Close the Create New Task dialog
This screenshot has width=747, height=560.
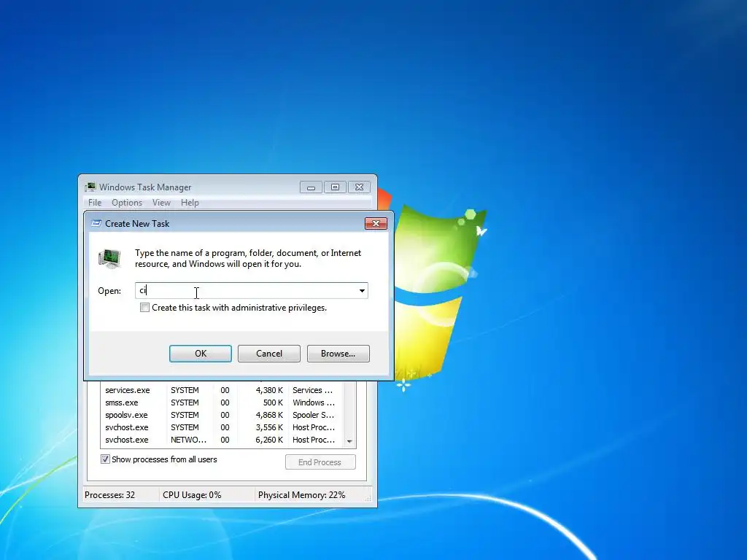[376, 223]
